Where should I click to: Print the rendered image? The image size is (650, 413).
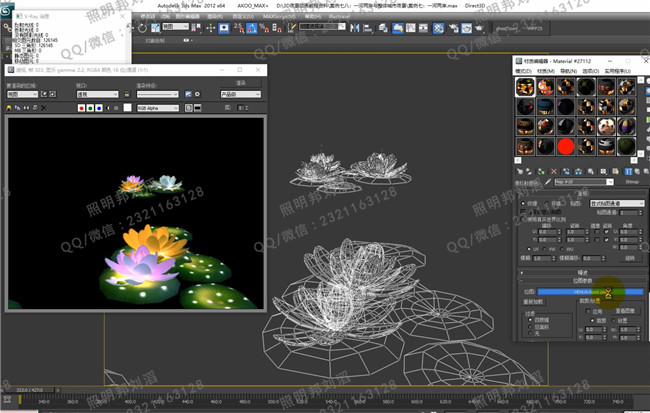[x=35, y=108]
